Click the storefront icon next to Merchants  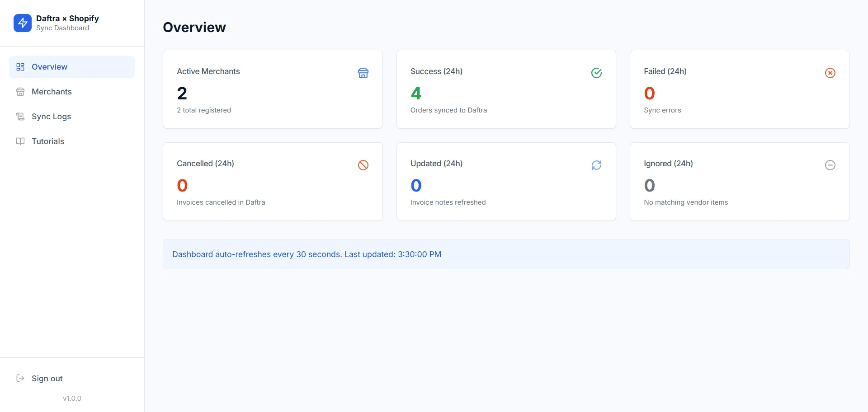20,91
